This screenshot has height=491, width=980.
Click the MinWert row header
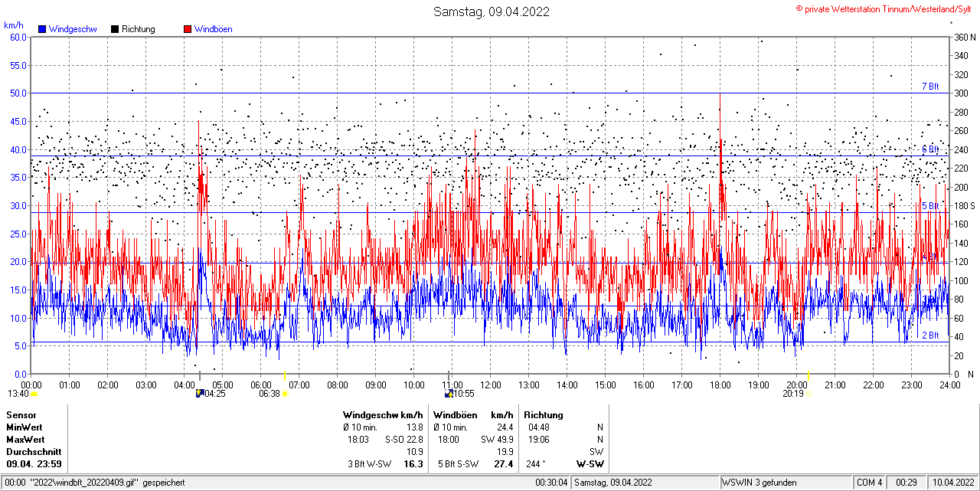click(24, 427)
